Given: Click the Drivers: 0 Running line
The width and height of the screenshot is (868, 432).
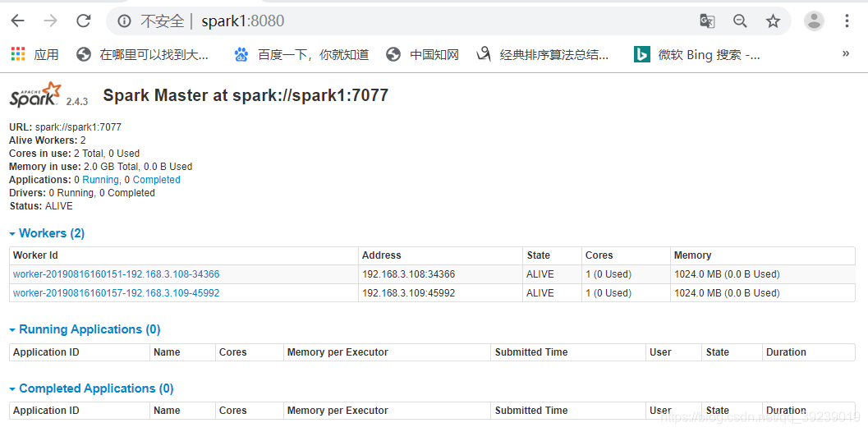Looking at the screenshot, I should point(82,193).
